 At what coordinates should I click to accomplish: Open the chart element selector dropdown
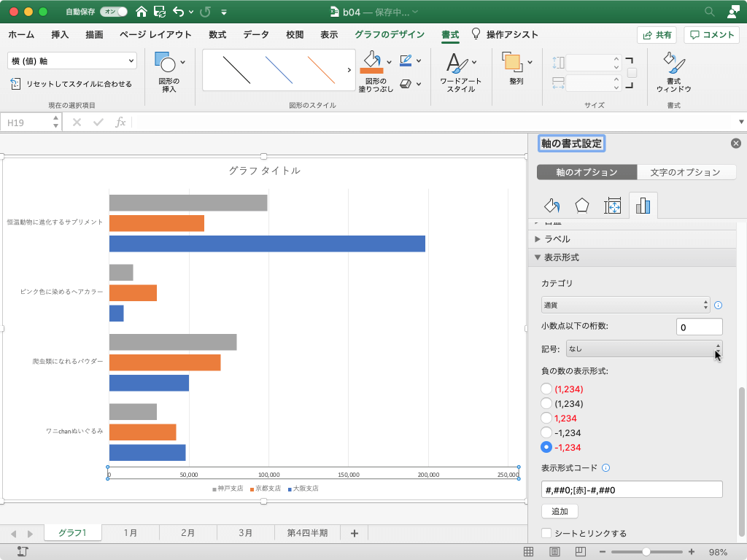coord(72,61)
